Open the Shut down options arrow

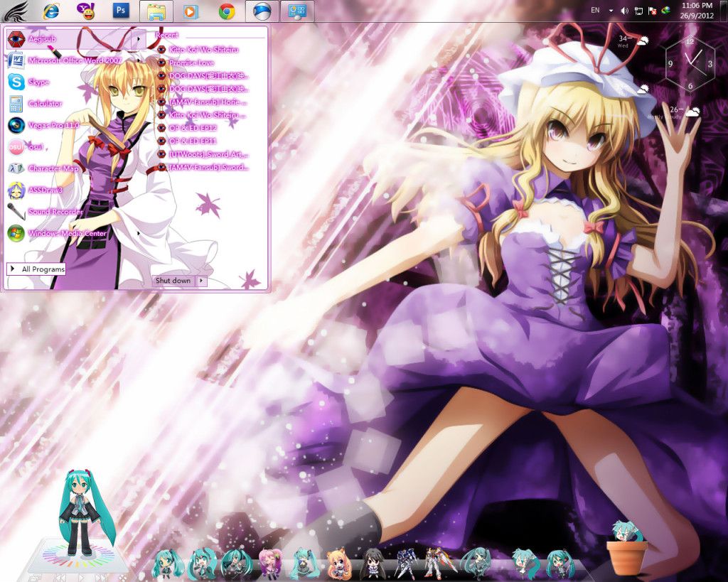click(x=201, y=281)
